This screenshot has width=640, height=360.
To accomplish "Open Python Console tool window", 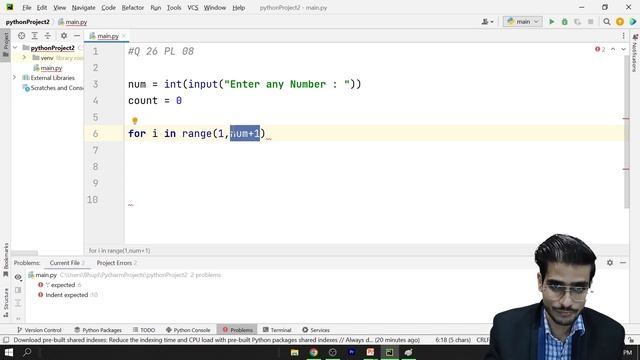I will coord(188,330).
